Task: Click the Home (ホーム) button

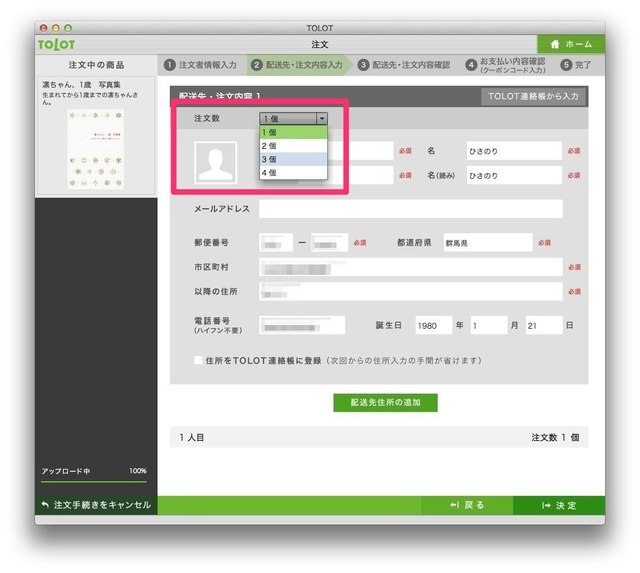Action: 571,45
